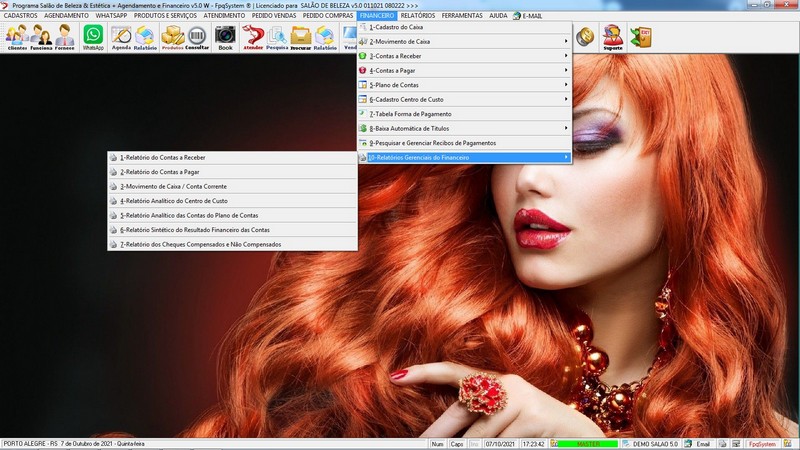
Task: Click the Produtos boxes icon
Action: [x=173, y=38]
